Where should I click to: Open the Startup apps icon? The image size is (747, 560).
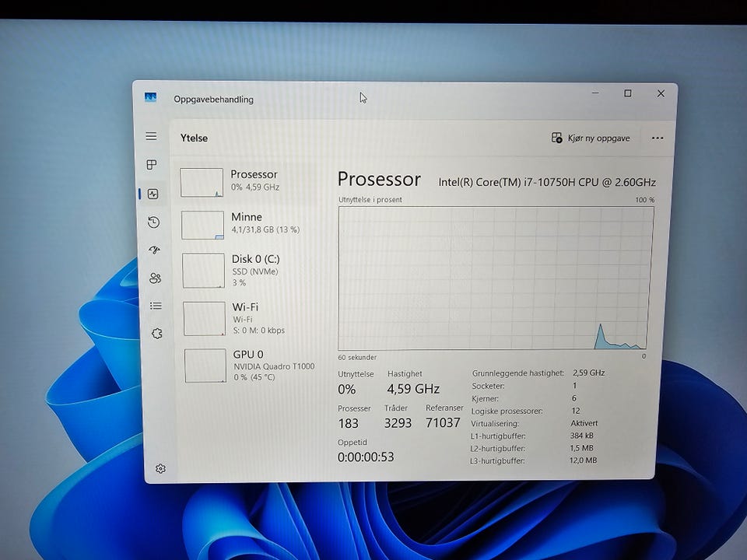(x=154, y=250)
